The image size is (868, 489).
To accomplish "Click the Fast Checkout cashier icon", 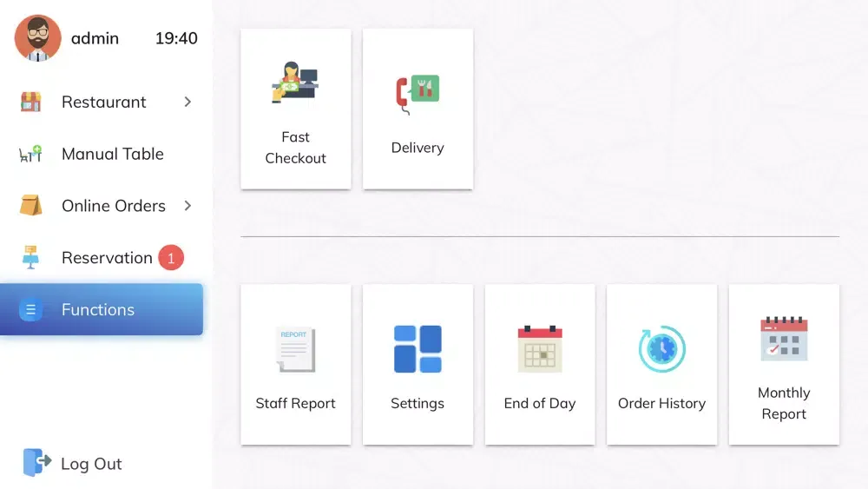I will tap(295, 83).
